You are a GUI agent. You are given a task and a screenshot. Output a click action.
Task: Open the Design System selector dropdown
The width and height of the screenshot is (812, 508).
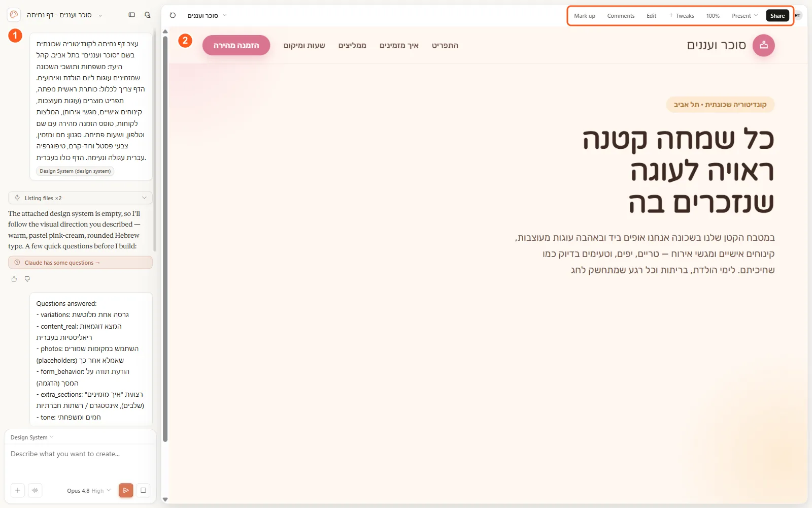(31, 437)
